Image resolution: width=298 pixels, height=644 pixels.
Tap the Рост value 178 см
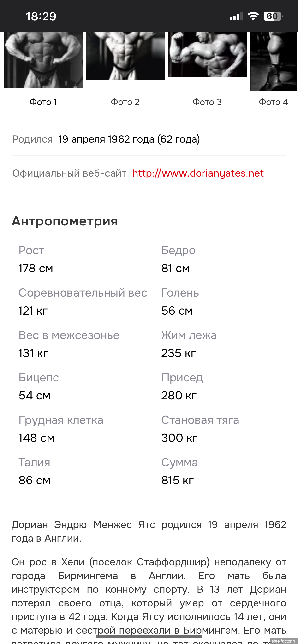[36, 268]
